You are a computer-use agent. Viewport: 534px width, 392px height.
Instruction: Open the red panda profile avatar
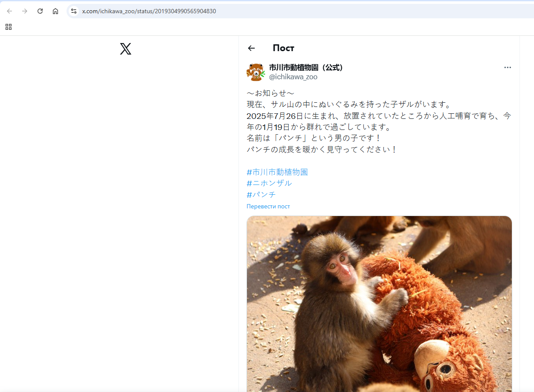[x=255, y=72]
